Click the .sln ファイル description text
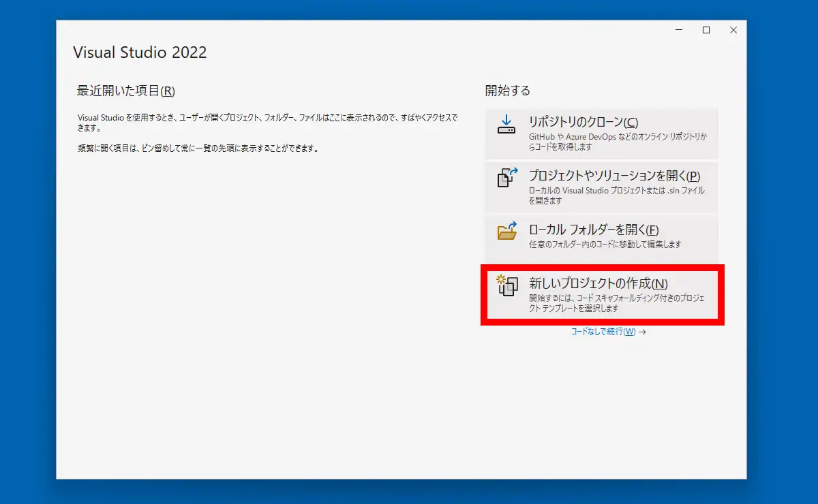Screen dimensions: 818x504 [617, 195]
